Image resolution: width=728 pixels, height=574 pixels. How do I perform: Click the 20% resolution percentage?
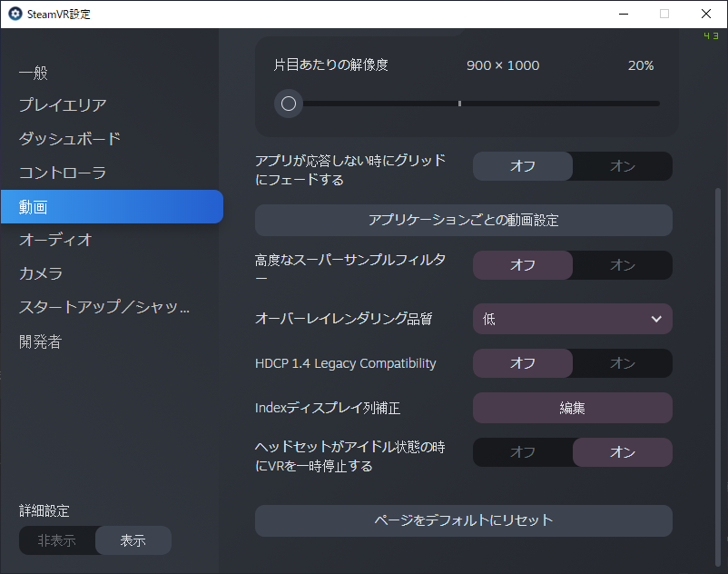[x=641, y=65]
